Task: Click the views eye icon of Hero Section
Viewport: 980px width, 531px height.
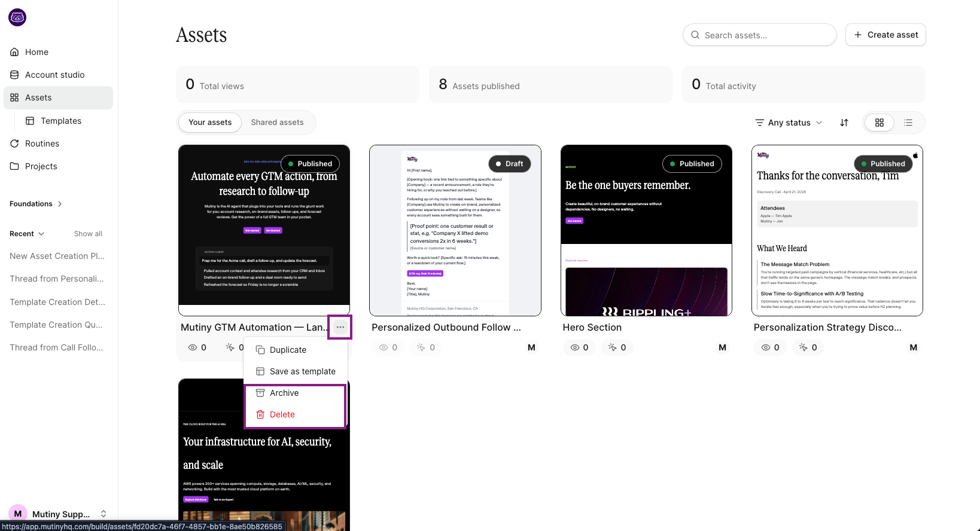Action: coord(574,347)
